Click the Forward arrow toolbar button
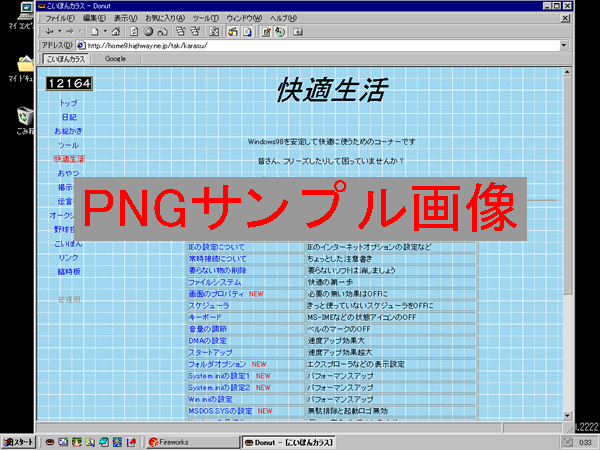Viewport: 600px width, 450px height. [x=69, y=32]
